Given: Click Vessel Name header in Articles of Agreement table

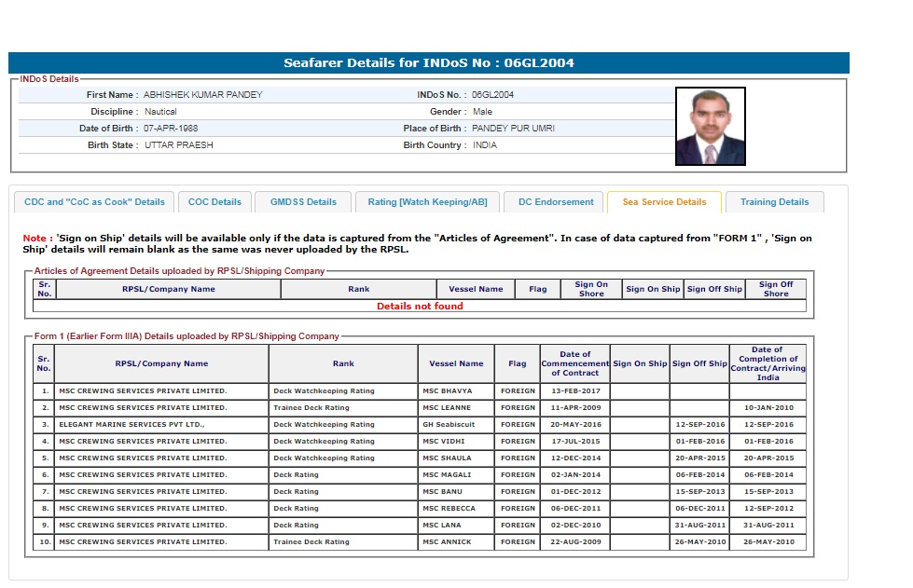Looking at the screenshot, I should coord(476,289).
